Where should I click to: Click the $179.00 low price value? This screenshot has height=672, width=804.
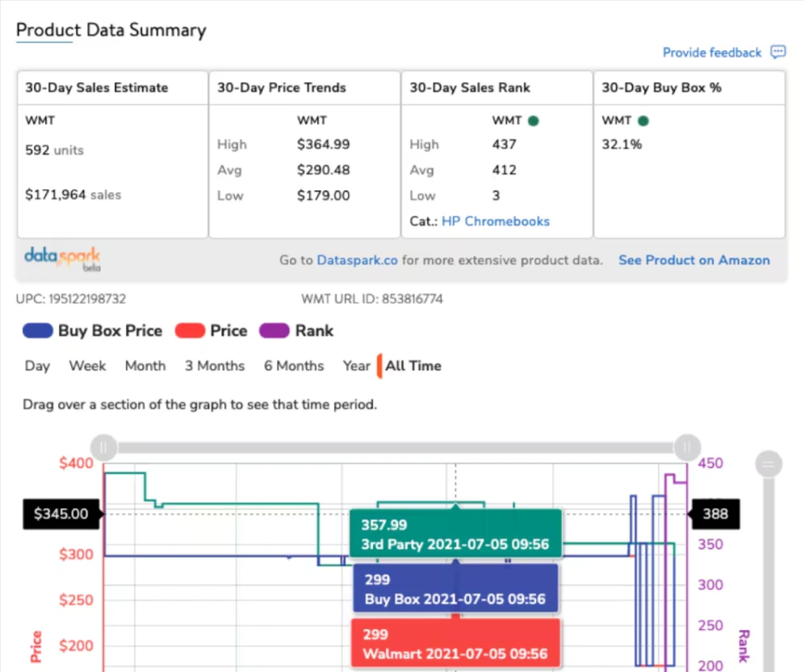pos(323,195)
